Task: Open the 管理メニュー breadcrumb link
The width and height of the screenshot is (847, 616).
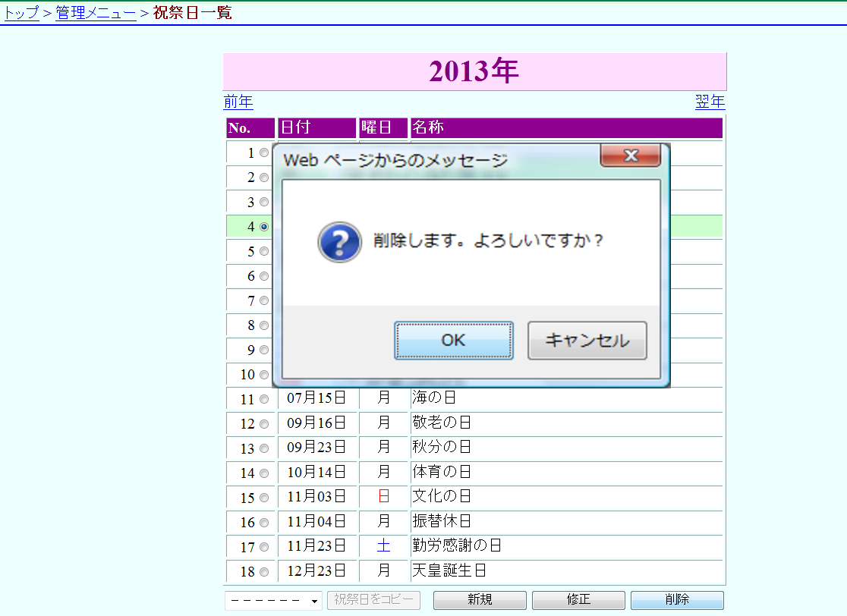Action: coord(96,12)
